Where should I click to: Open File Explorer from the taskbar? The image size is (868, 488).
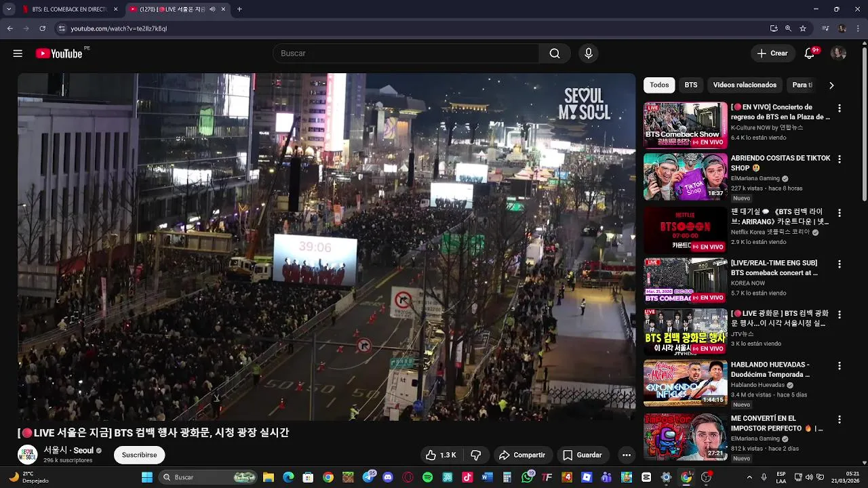pos(268,477)
